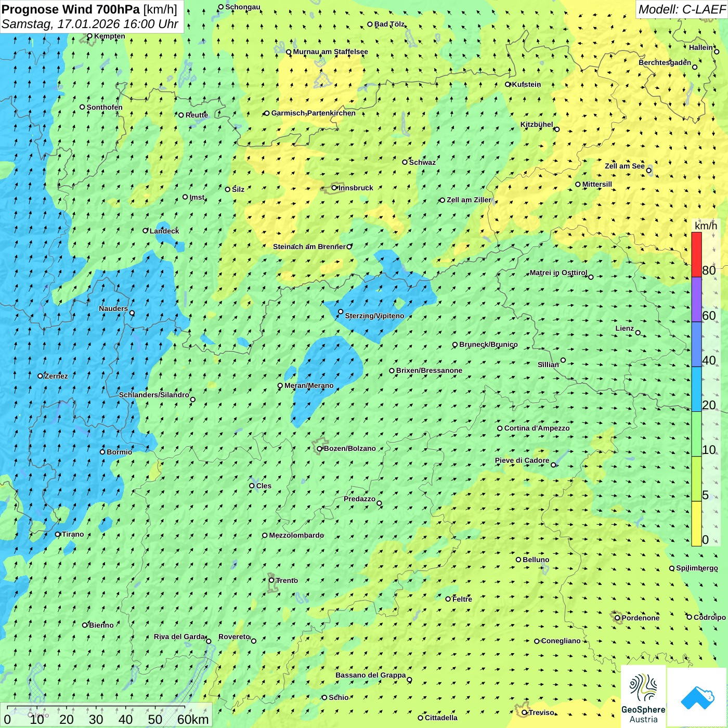
Task: Click the Sonthofen city label
Action: pyautogui.click(x=105, y=107)
